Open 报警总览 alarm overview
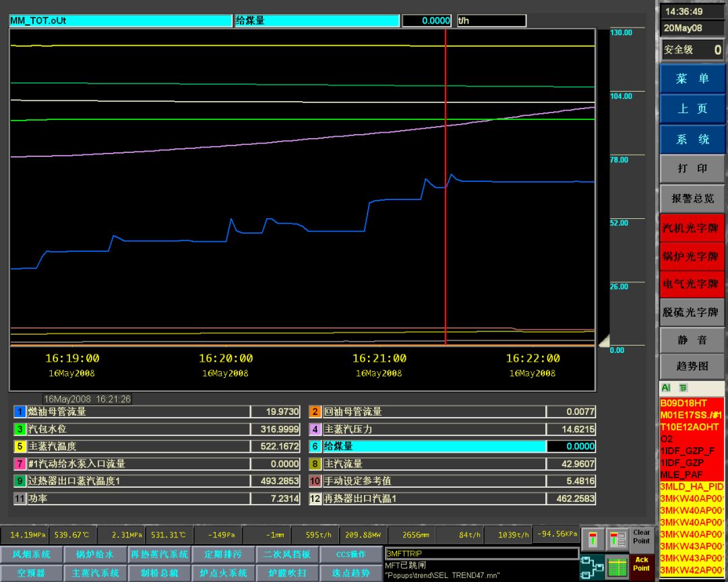Screen dimensions: 728x582 (692, 199)
